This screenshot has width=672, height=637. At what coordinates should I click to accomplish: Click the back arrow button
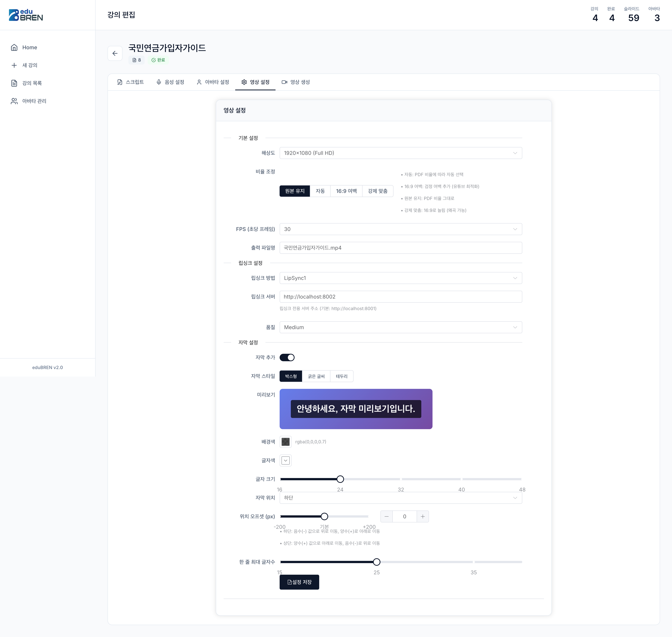tap(115, 53)
